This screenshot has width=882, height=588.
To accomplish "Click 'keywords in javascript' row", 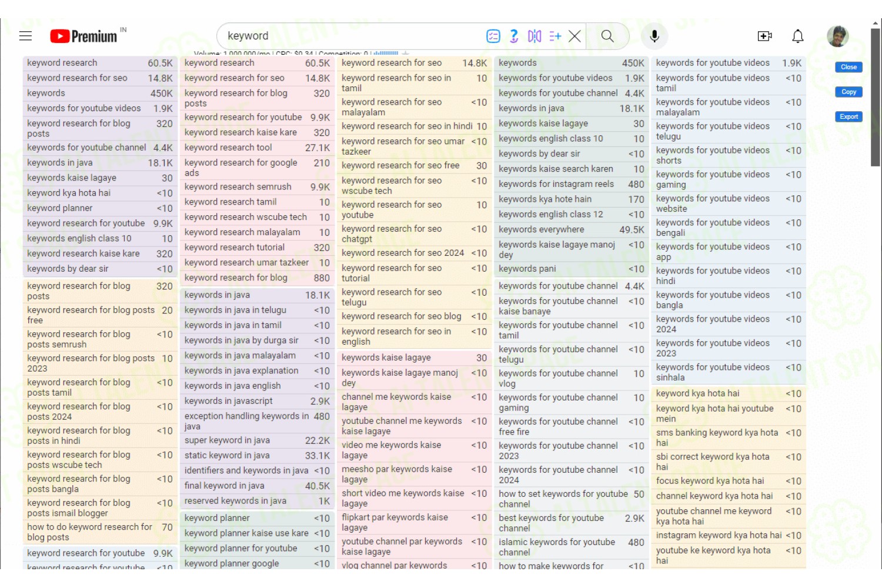I will [x=257, y=401].
